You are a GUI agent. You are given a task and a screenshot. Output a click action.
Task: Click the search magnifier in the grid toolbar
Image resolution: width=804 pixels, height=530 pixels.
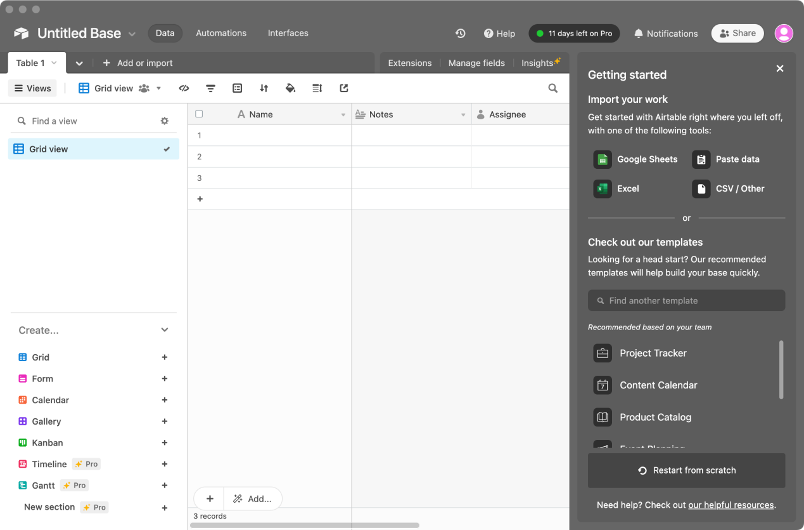tap(553, 88)
